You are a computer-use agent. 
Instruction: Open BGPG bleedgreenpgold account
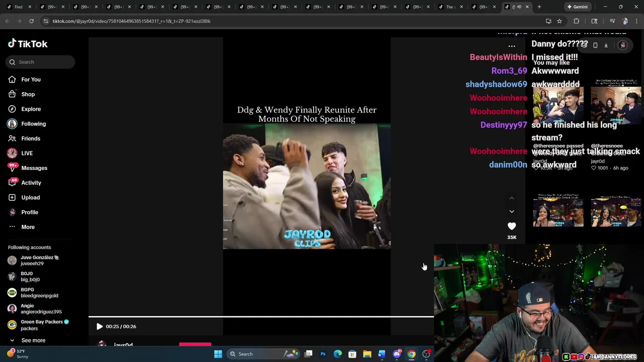point(33,293)
